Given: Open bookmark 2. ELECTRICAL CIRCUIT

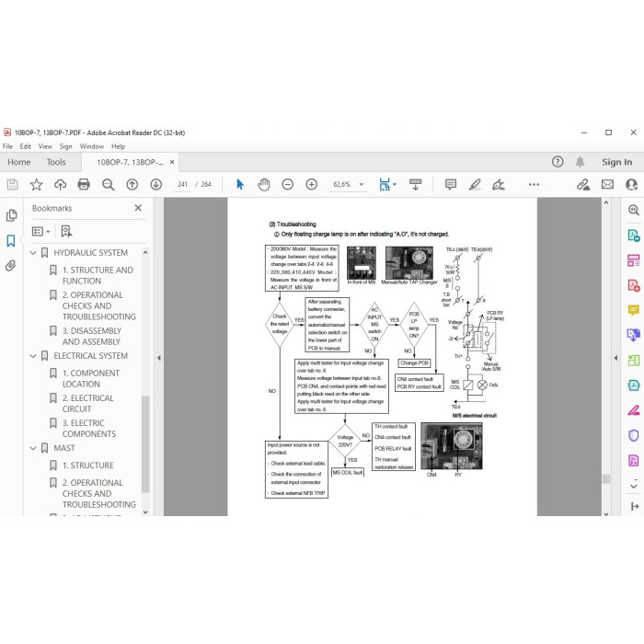Looking at the screenshot, I should click(x=88, y=404).
